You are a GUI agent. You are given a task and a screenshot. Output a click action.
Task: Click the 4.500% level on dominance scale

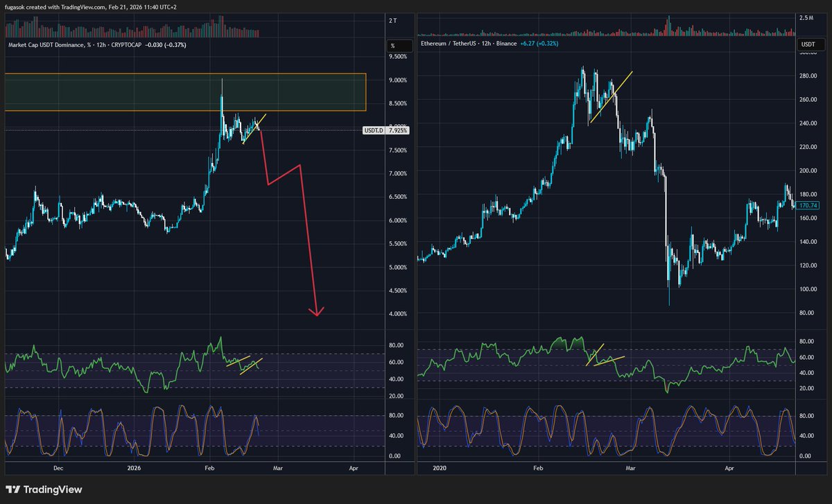point(399,291)
